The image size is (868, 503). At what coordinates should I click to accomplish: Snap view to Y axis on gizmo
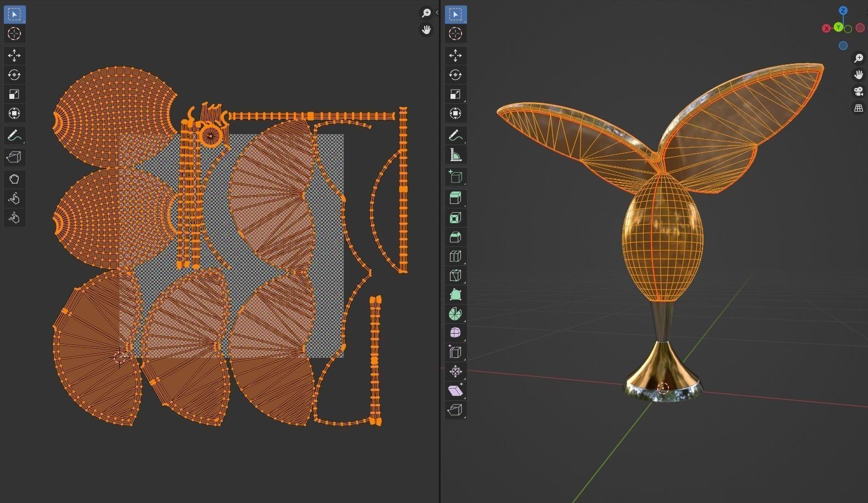tap(838, 27)
